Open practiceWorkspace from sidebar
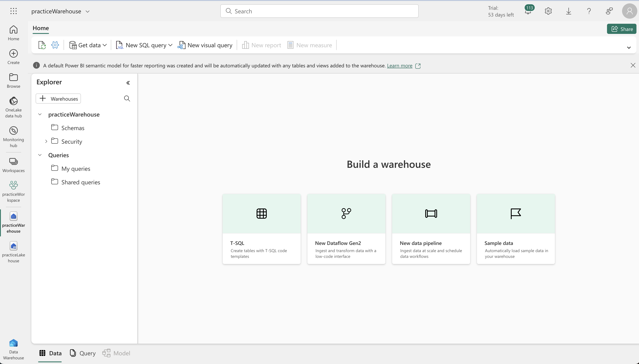This screenshot has height=364, width=639. 14,192
